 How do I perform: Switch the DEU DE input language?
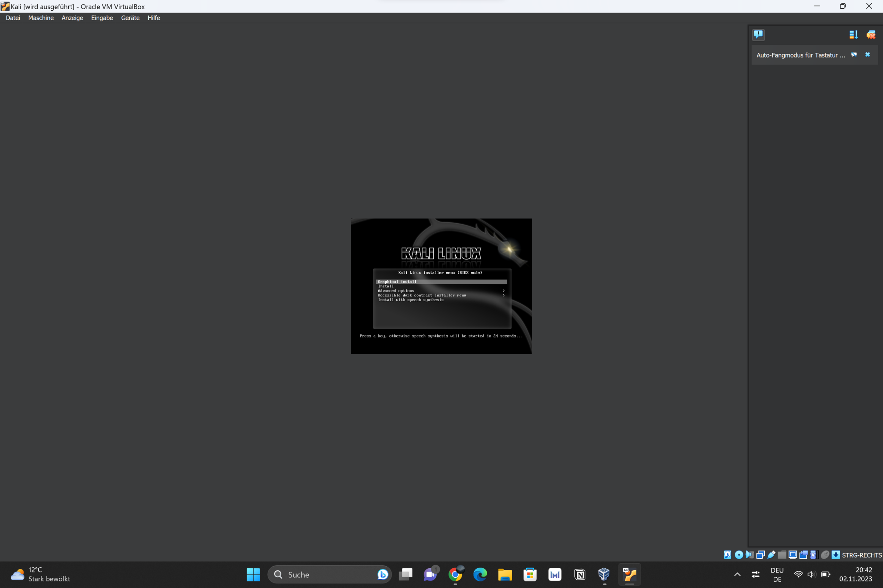coord(777,575)
